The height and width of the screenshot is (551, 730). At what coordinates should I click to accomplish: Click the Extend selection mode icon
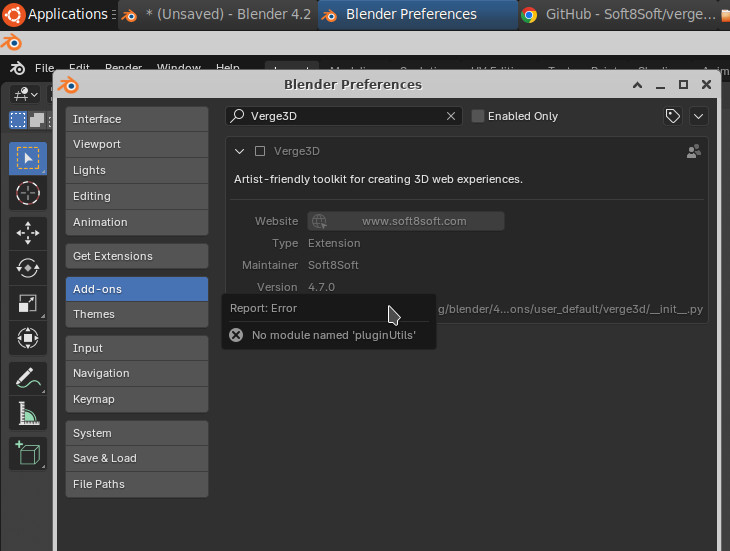coord(37,120)
